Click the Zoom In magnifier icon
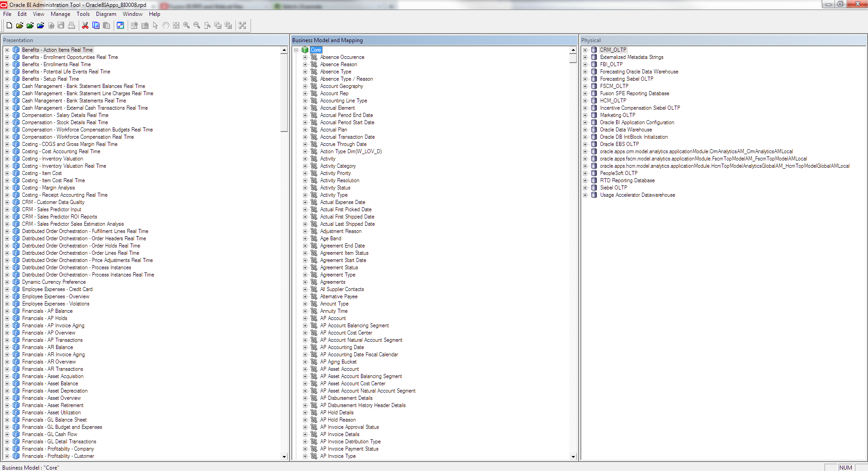The width and height of the screenshot is (868, 471). pyautogui.click(x=186, y=25)
